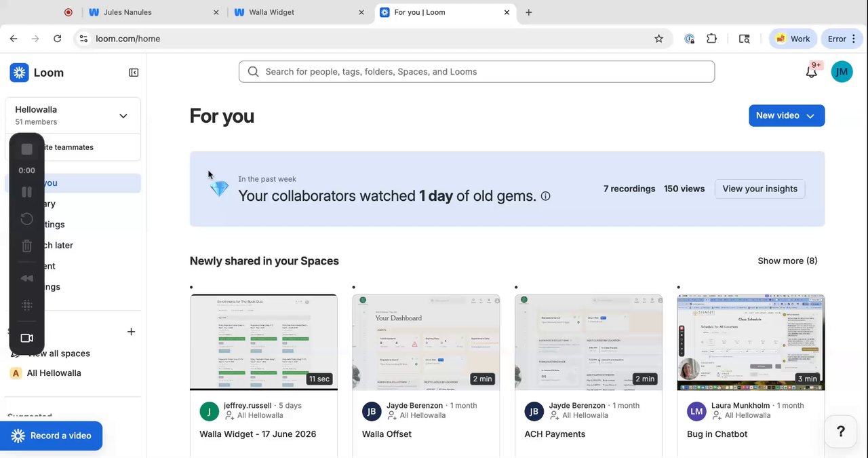Click the password manager extension icon

(x=690, y=39)
